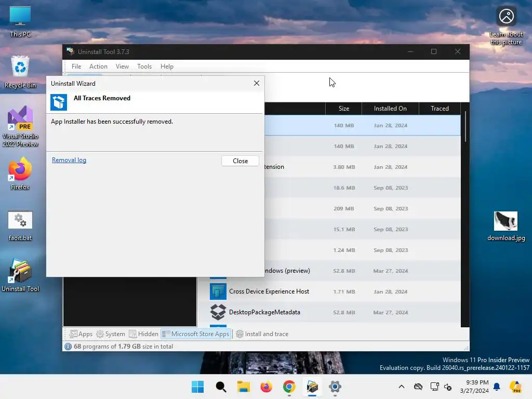Open the View menu
The width and height of the screenshot is (532, 399).
coord(122,66)
